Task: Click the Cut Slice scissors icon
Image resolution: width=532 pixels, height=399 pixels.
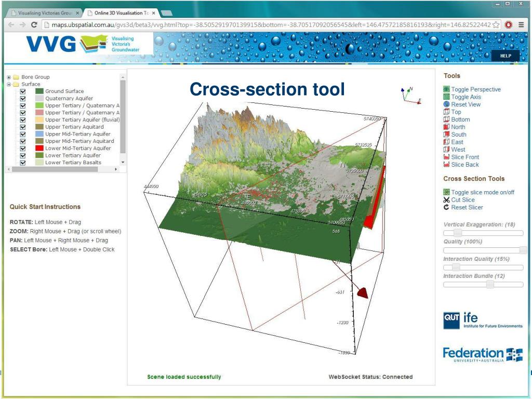Action: point(446,200)
